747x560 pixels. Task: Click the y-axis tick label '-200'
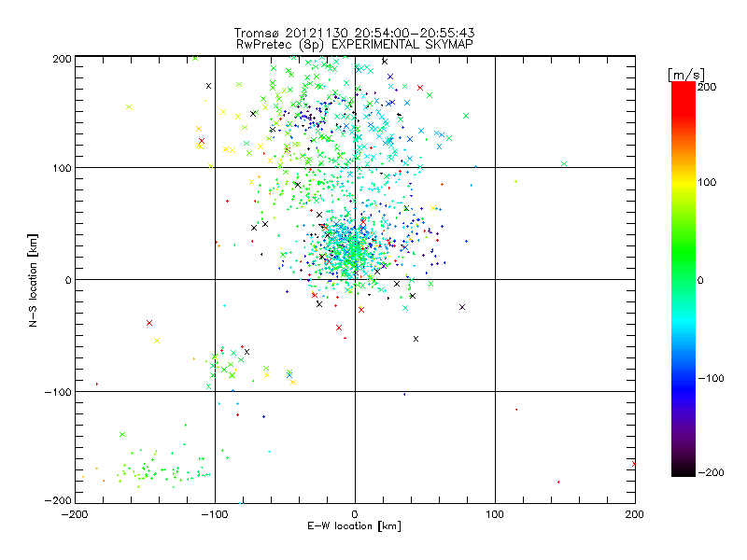(58, 500)
